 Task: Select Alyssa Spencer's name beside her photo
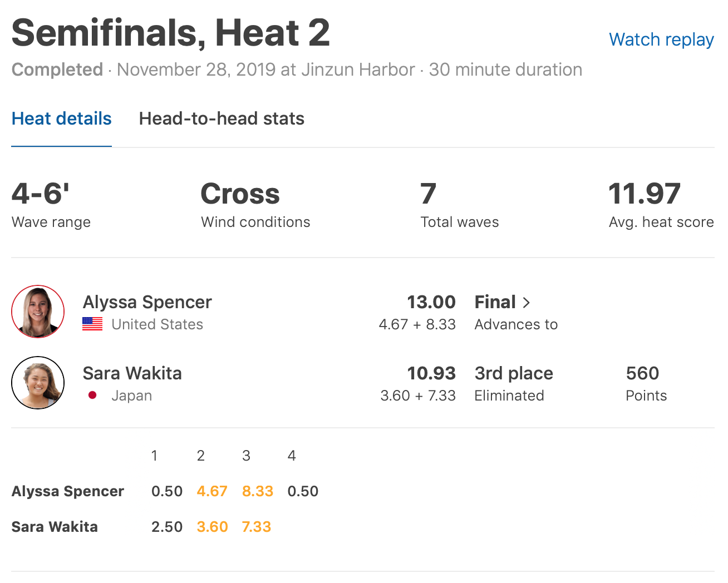[x=147, y=302]
